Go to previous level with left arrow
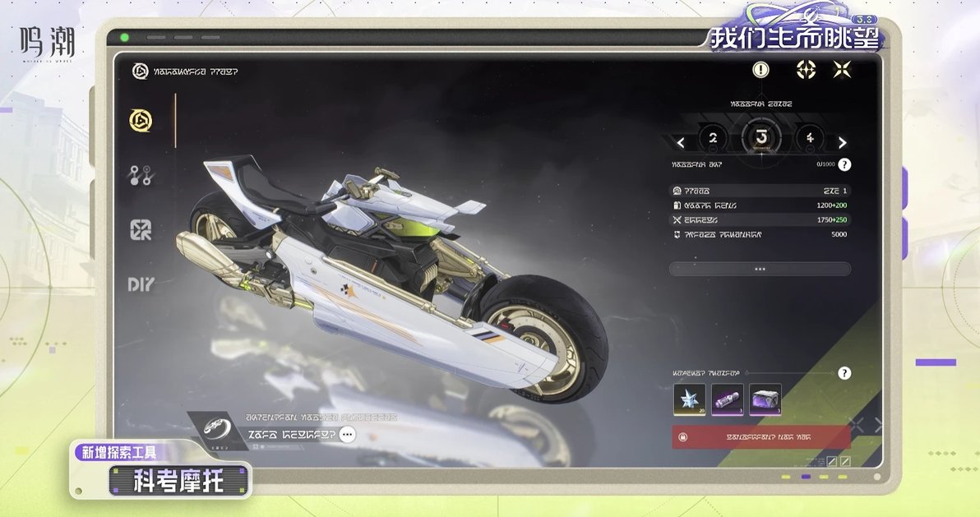The height and width of the screenshot is (517, 980). [681, 143]
